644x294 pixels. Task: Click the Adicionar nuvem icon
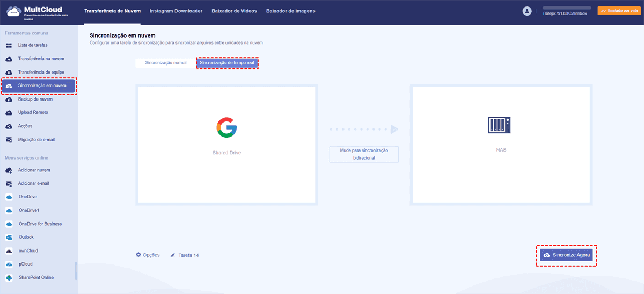[x=9, y=170]
